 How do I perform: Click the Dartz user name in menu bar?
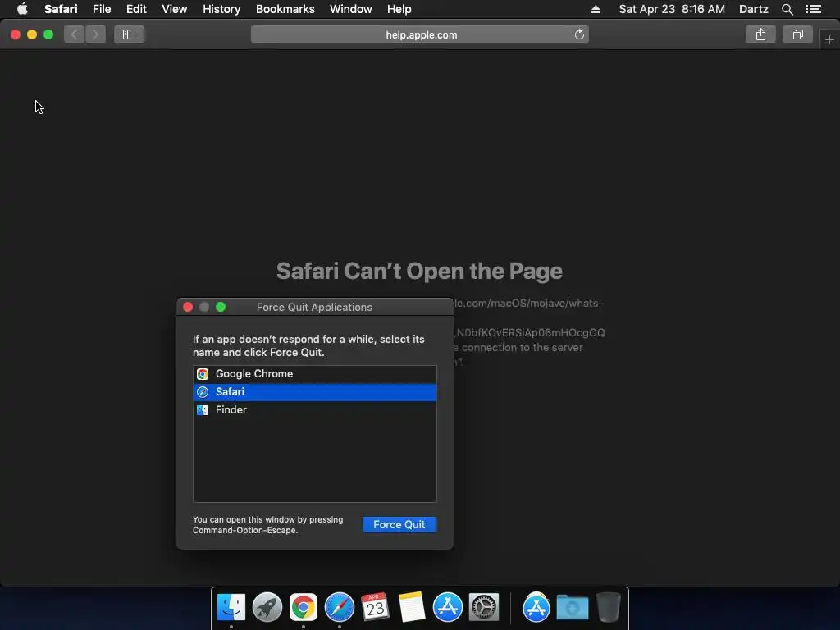[x=753, y=9]
